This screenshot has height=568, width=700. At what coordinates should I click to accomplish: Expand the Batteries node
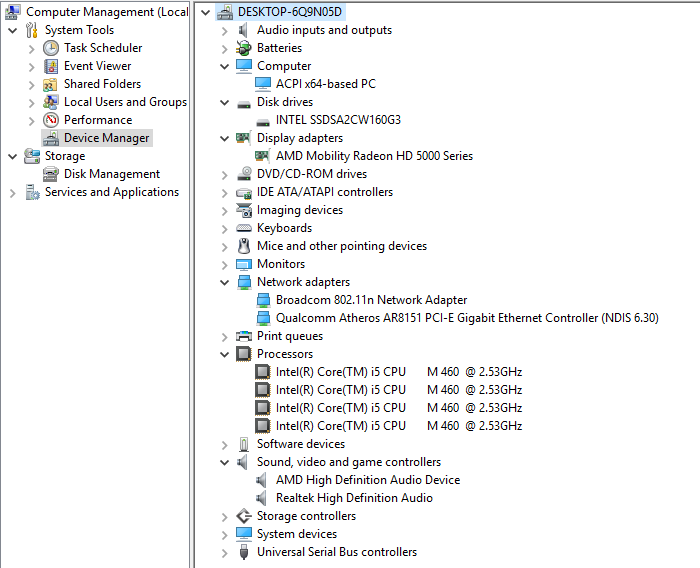pyautogui.click(x=225, y=49)
